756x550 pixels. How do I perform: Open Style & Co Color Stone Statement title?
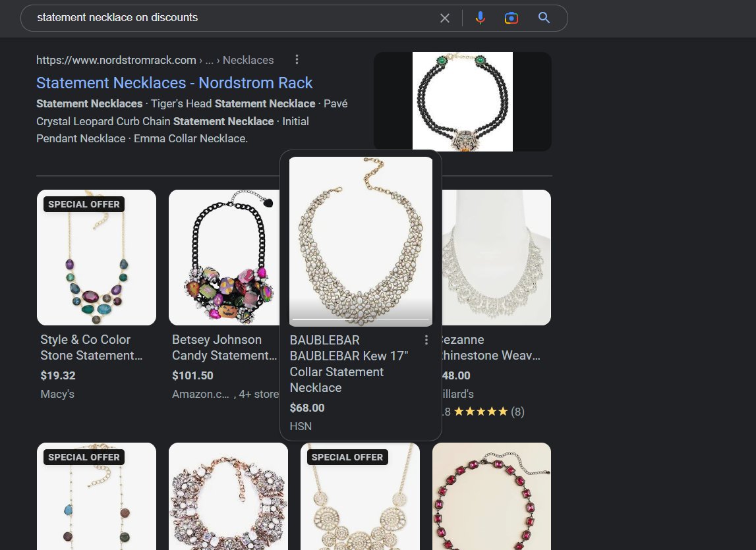[x=92, y=348]
